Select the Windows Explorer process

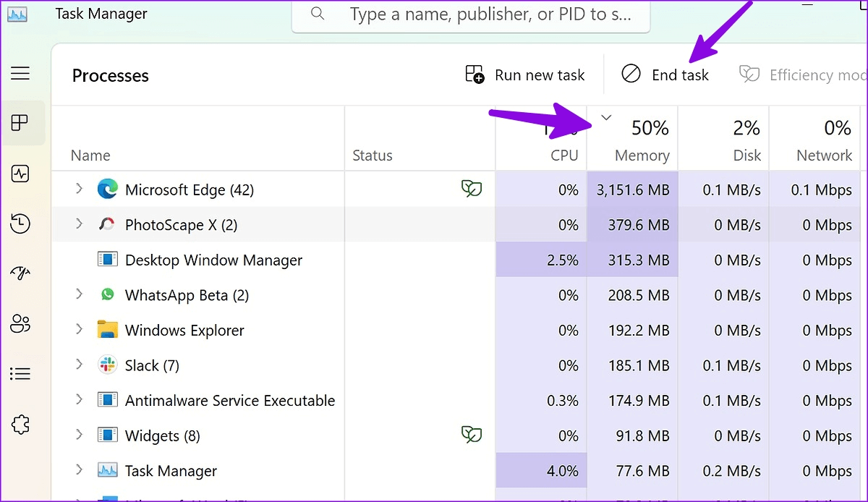coord(184,330)
